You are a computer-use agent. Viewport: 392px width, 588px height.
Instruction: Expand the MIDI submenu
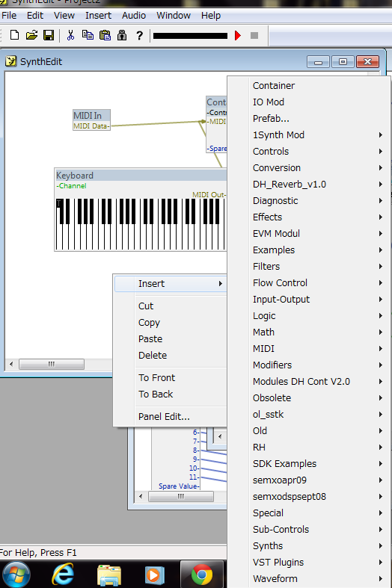click(309, 349)
